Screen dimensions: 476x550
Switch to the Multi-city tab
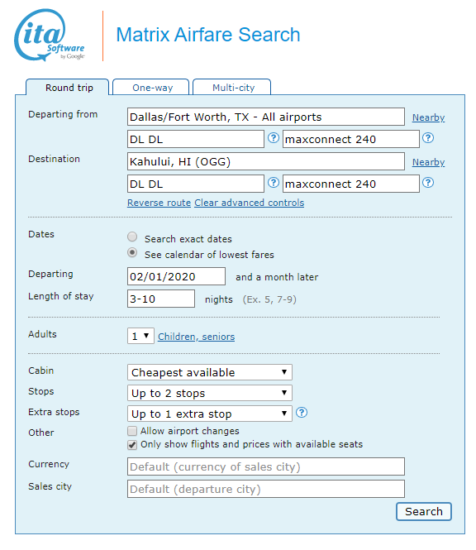[233, 87]
